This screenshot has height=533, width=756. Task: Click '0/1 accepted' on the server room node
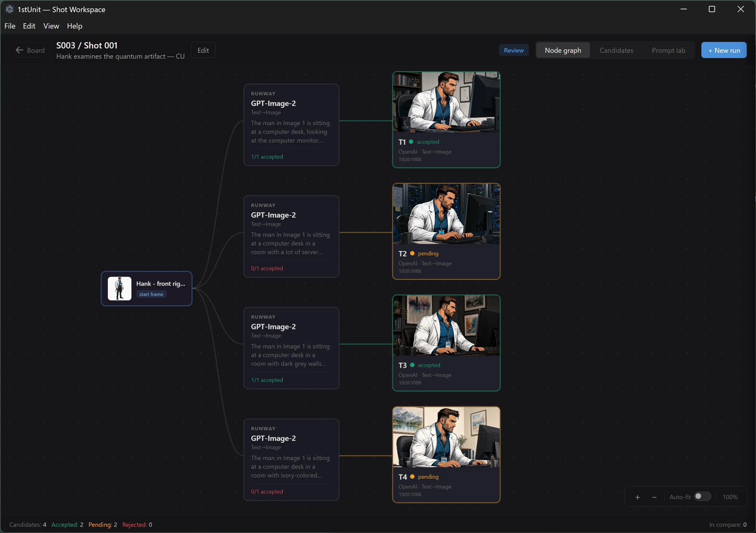(267, 269)
